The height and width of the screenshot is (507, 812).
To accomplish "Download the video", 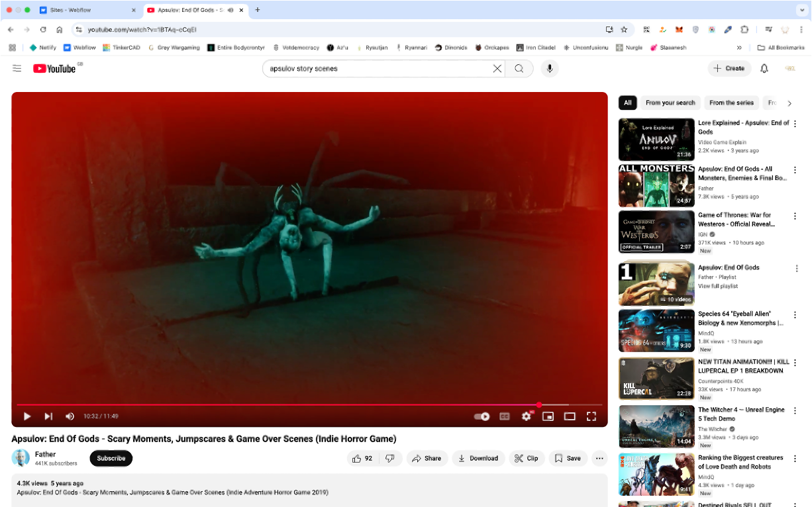I will 478,458.
